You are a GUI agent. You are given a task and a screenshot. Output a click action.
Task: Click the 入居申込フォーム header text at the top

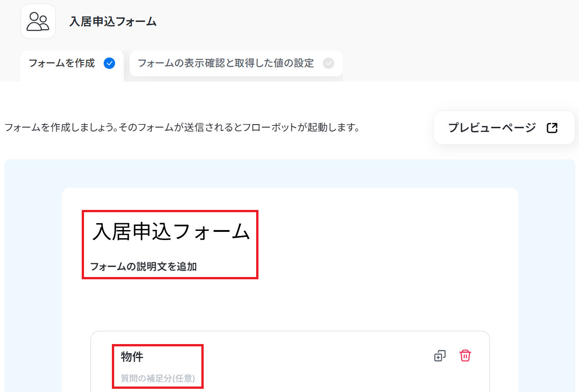coord(113,21)
